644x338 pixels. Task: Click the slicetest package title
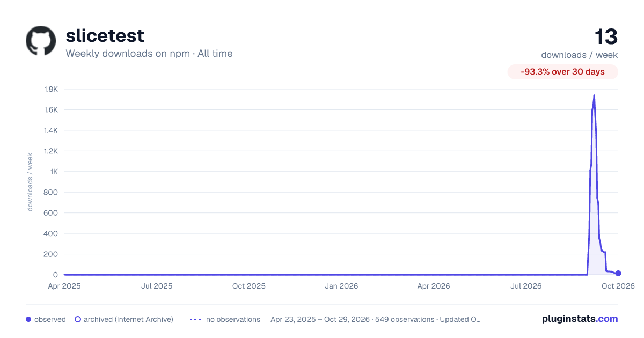tap(105, 35)
